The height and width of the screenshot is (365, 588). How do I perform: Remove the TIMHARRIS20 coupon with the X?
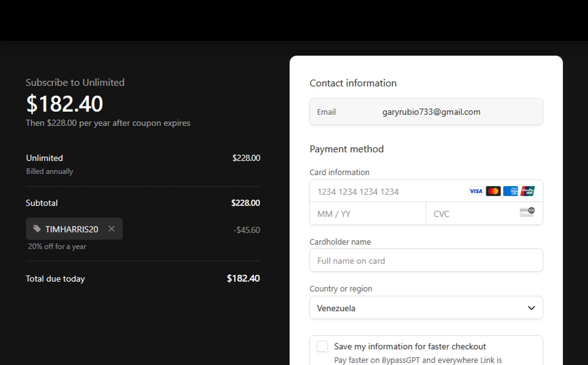[x=112, y=229]
